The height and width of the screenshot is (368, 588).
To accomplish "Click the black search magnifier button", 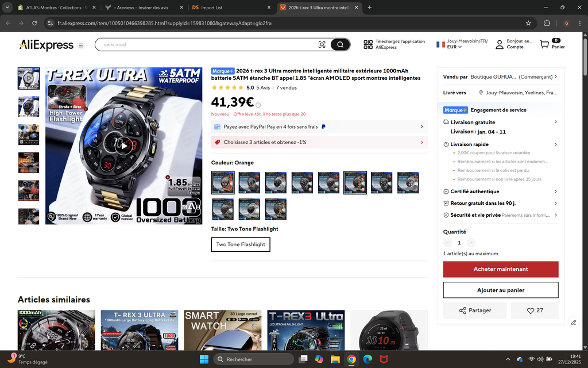I will 340,45.
